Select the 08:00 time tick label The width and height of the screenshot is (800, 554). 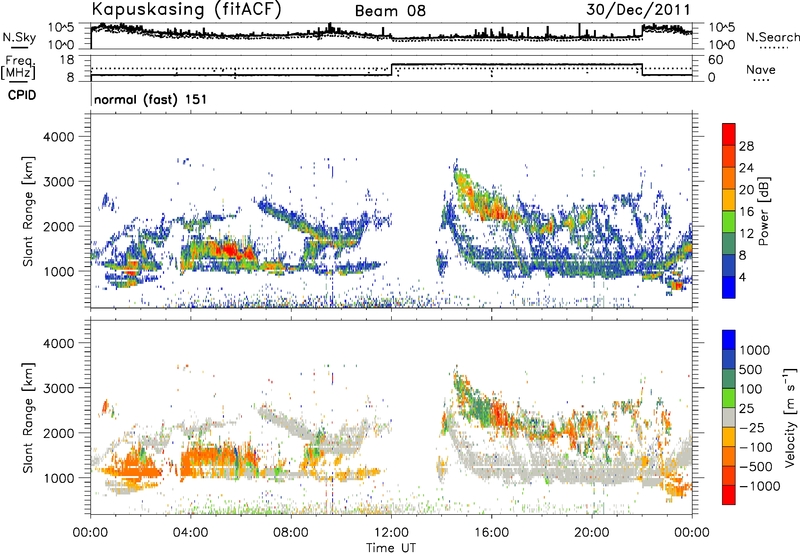[x=291, y=533]
